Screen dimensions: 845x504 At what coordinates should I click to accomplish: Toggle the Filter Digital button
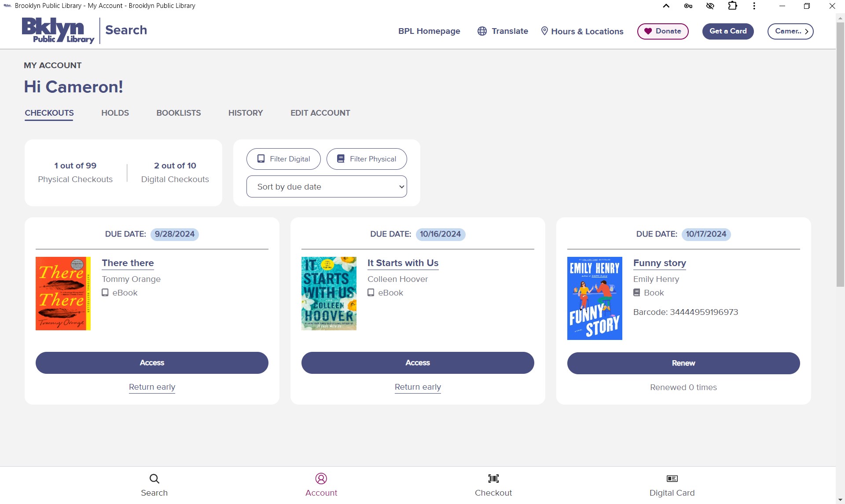pos(283,159)
